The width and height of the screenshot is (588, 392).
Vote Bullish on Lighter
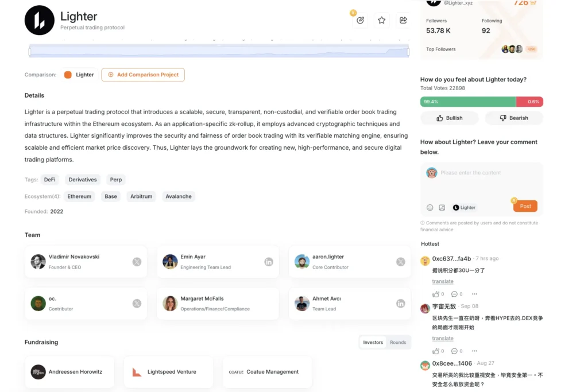(449, 118)
